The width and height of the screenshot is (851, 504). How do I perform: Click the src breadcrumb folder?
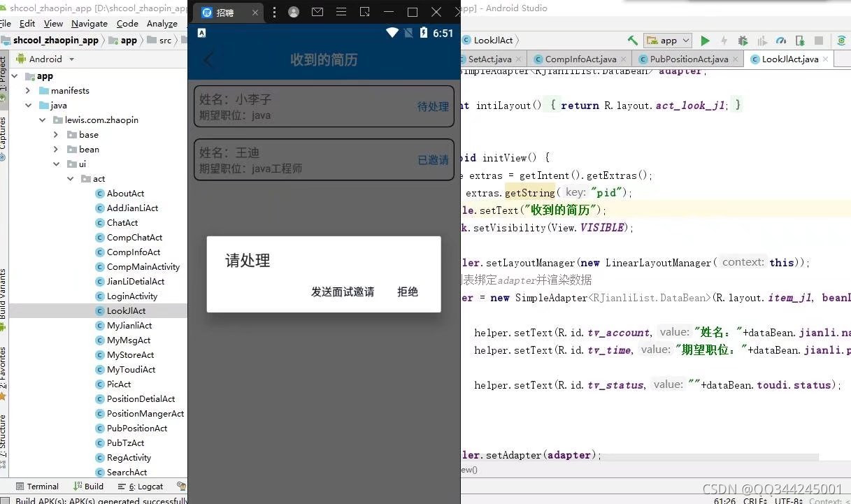159,41
